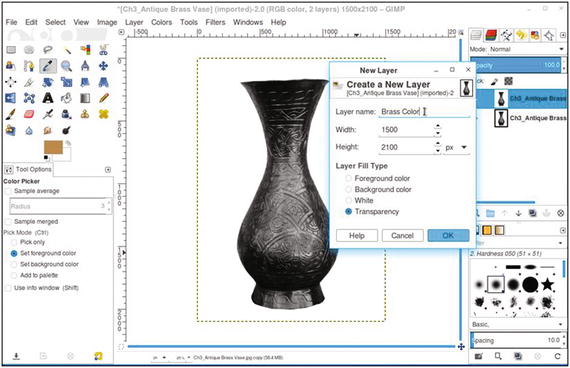Image resolution: width=570 pixels, height=368 pixels.
Task: Select the Select by Color tool
Action: [x=85, y=50]
